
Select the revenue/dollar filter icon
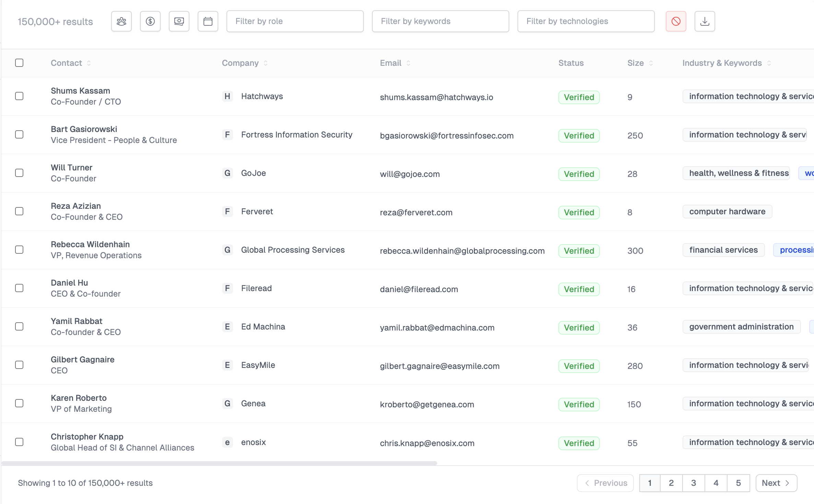click(150, 22)
